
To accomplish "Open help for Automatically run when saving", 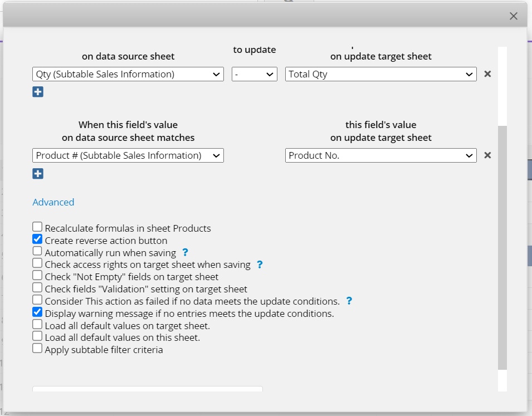I will pos(185,252).
